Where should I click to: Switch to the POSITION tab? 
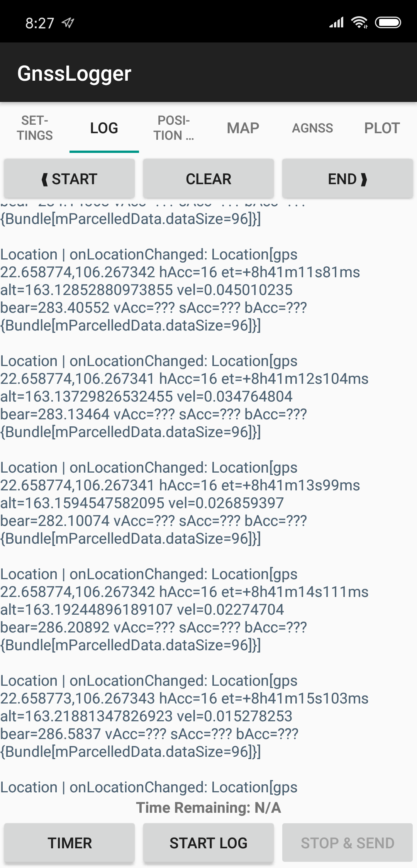(x=174, y=128)
